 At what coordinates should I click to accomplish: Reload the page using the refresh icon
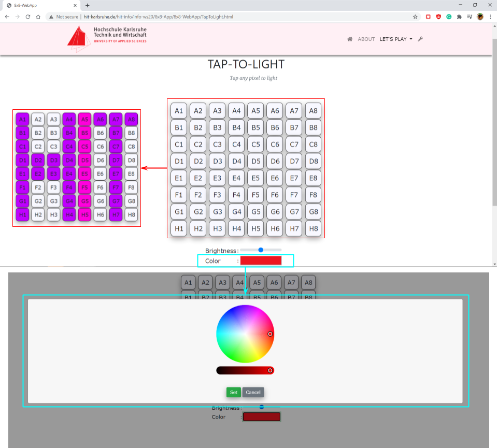coord(28,17)
